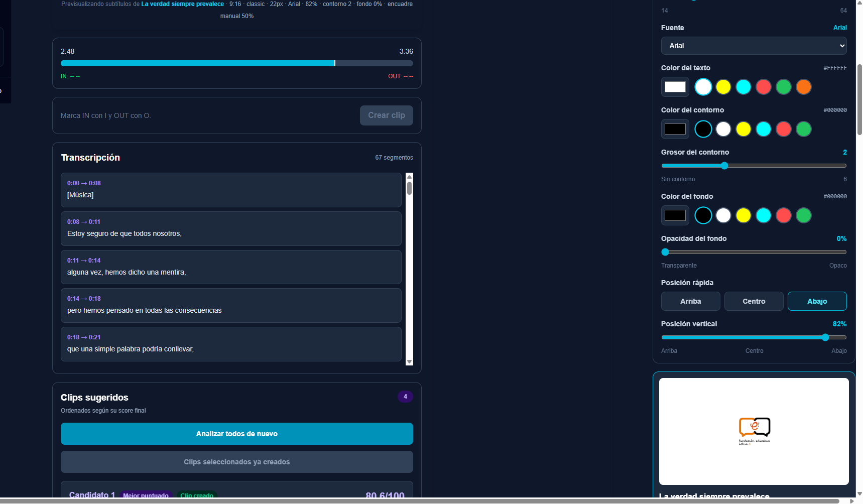Select the [Música] transcript segment
Viewport: 863px width, 504px height.
231,190
